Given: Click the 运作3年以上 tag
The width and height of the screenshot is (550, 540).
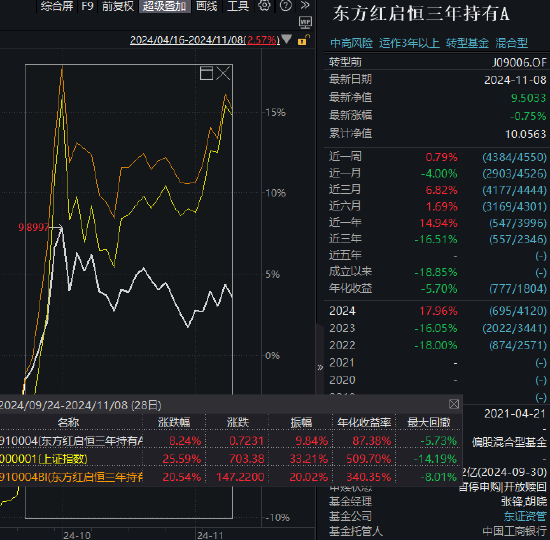Looking at the screenshot, I should tap(409, 43).
